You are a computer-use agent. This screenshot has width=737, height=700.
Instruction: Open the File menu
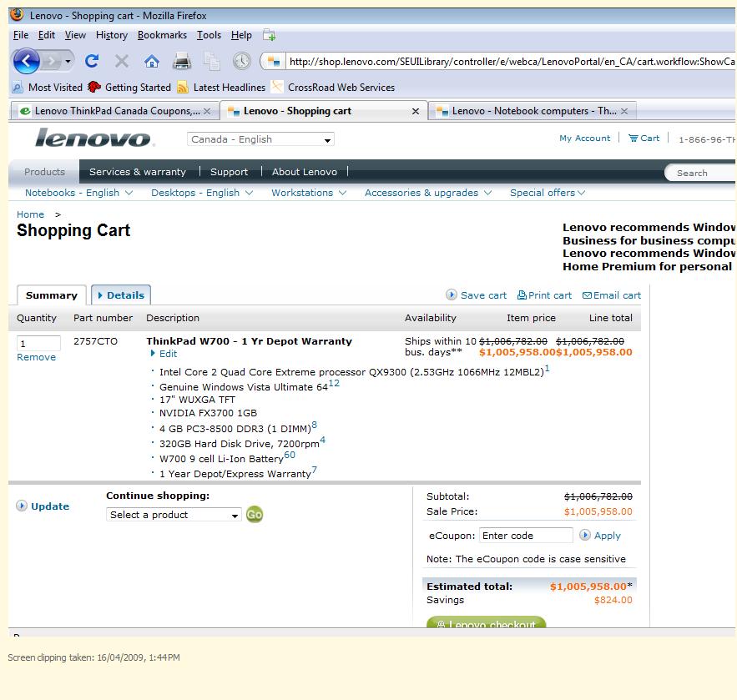[x=21, y=35]
